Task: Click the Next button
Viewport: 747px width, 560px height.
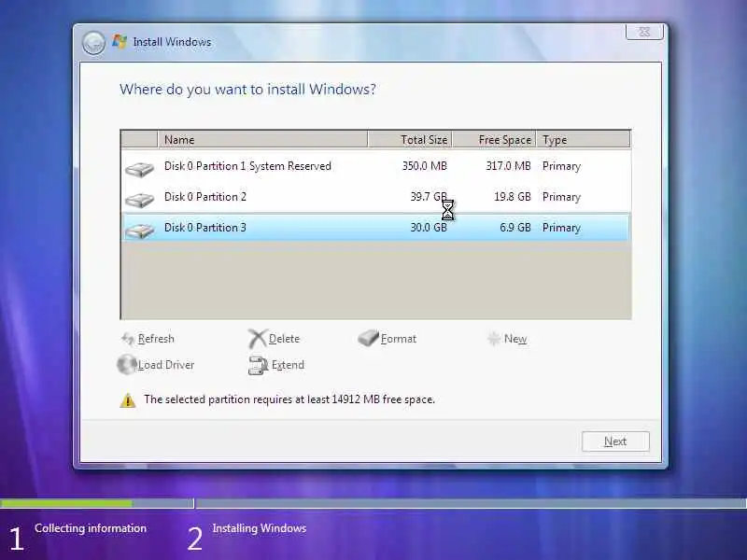Action: coord(615,441)
